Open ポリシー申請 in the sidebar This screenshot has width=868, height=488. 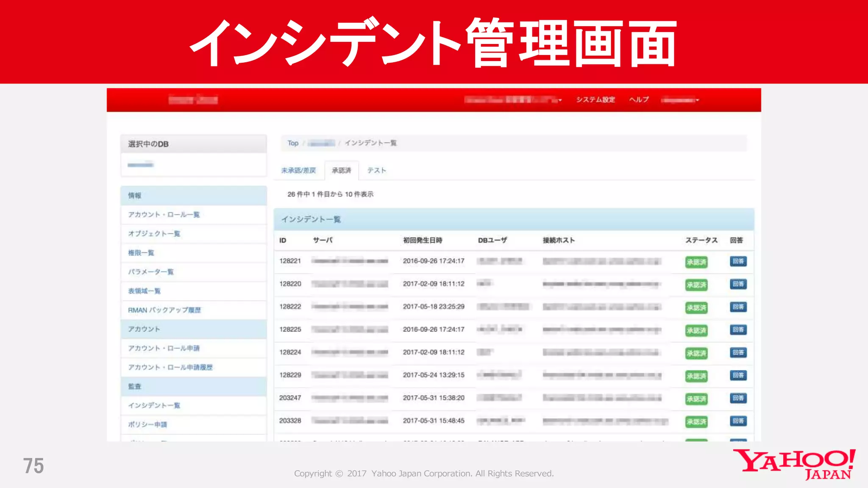click(x=147, y=424)
